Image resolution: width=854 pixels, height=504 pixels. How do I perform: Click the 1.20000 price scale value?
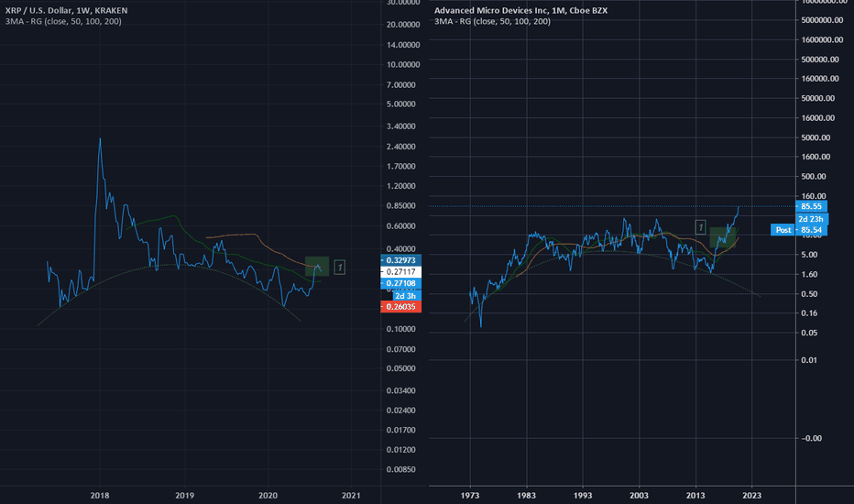pos(401,186)
